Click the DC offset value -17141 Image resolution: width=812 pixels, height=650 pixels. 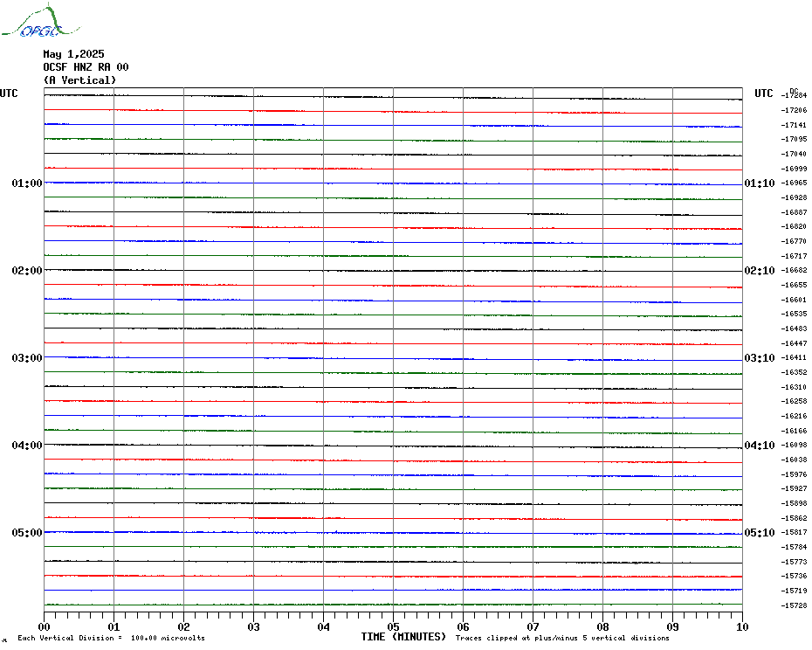point(794,125)
